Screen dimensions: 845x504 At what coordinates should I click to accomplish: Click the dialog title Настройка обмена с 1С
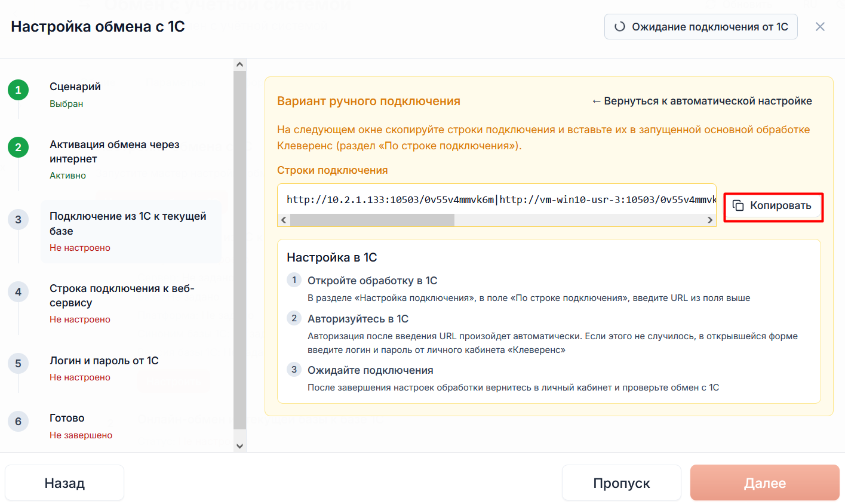click(98, 27)
